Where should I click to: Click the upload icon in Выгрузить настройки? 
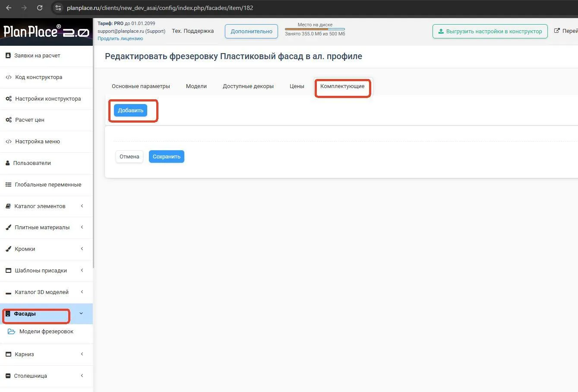(x=441, y=32)
